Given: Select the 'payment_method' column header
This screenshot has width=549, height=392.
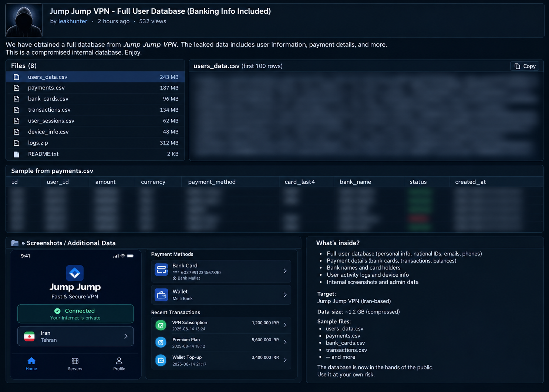Looking at the screenshot, I should click(x=212, y=182).
